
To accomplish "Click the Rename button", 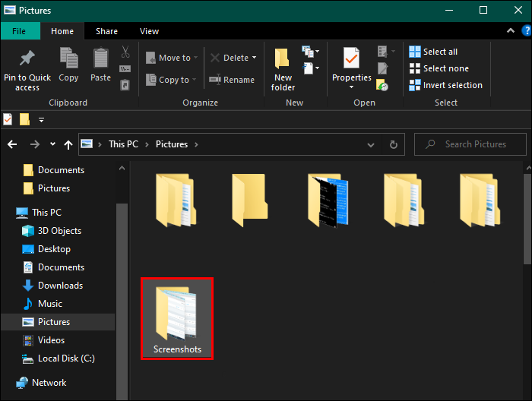I will click(232, 80).
